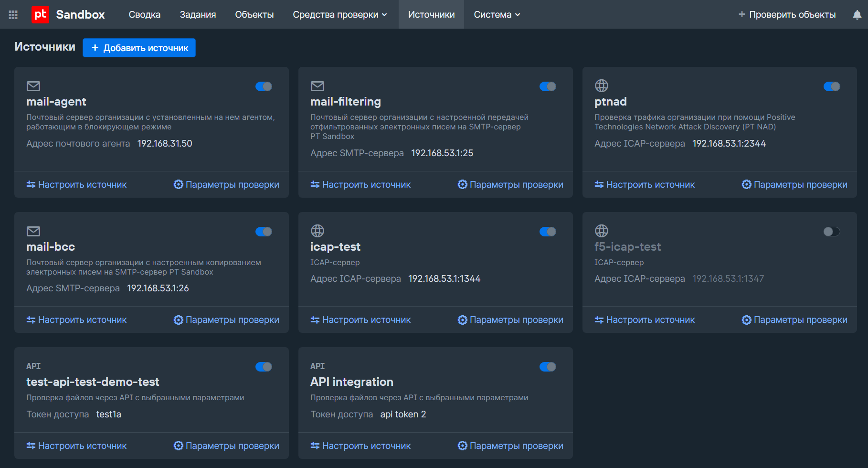868x468 pixels.
Task: Open the Сводка menu item
Action: [144, 15]
